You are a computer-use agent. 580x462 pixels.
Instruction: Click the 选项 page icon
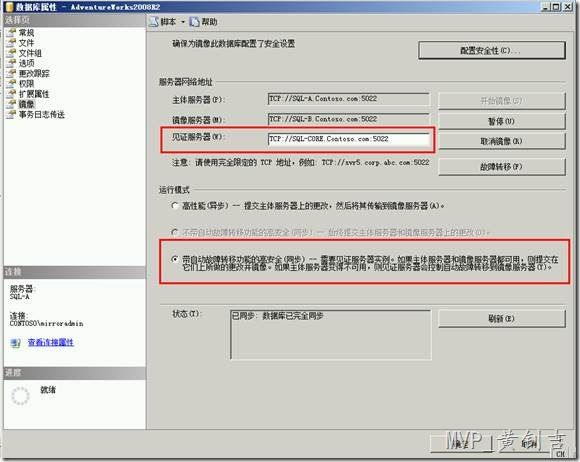[11, 63]
